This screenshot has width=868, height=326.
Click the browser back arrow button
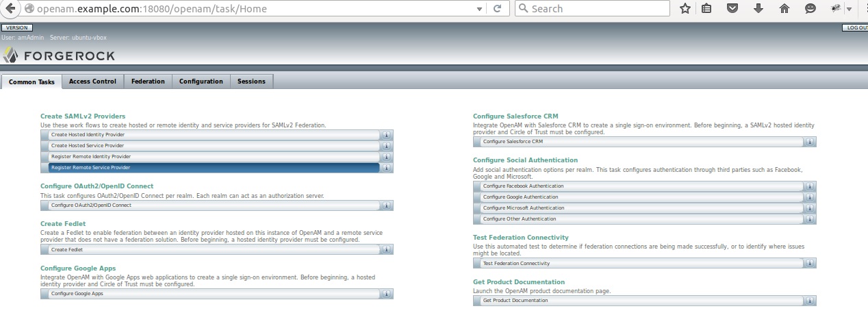point(11,9)
